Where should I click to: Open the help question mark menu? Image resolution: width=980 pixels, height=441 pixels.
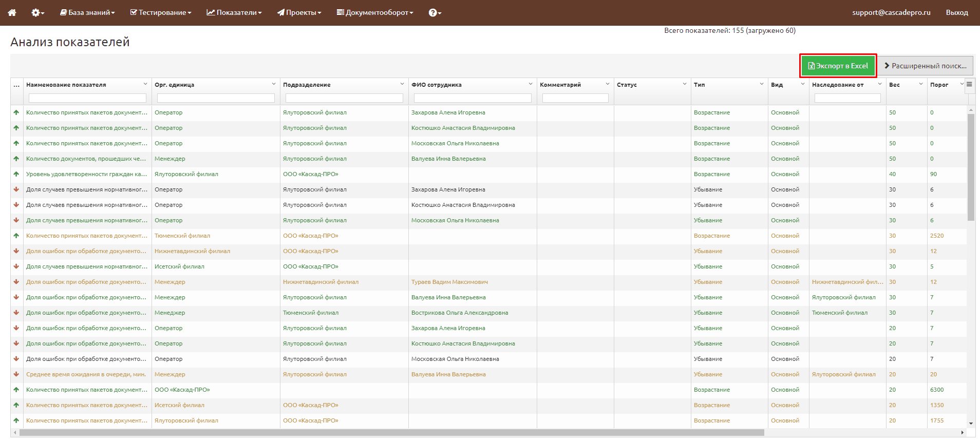coord(435,12)
